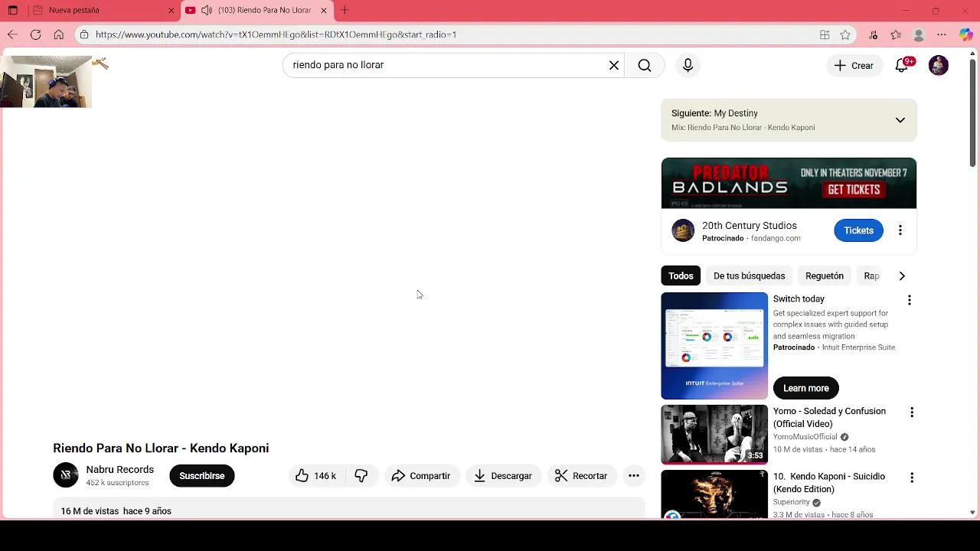This screenshot has width=980, height=551.
Task: Click the page vertical scrollbar
Action: 973,112
